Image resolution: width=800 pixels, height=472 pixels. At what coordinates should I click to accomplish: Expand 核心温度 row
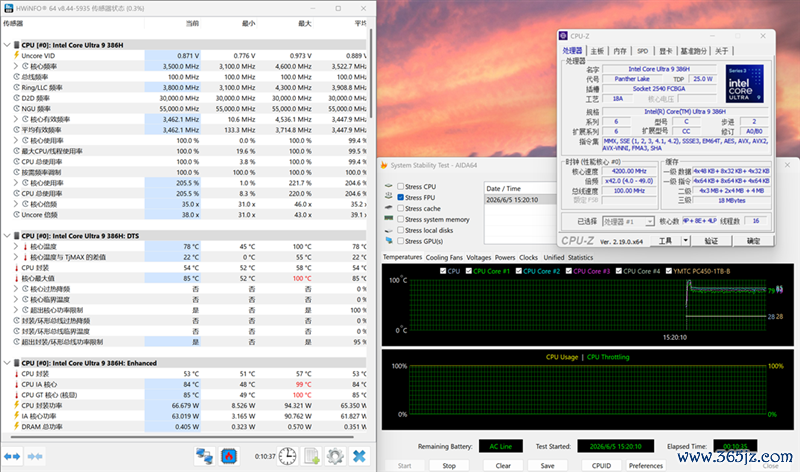coord(16,246)
